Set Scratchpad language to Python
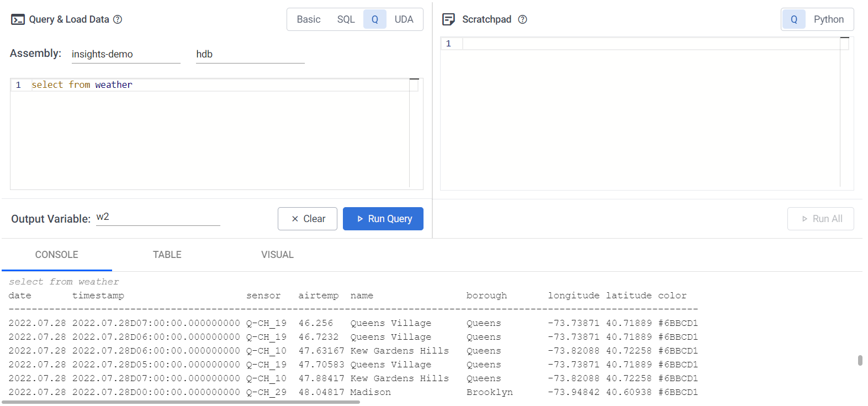Image resolution: width=868 pixels, height=406 pixels. 828,19
